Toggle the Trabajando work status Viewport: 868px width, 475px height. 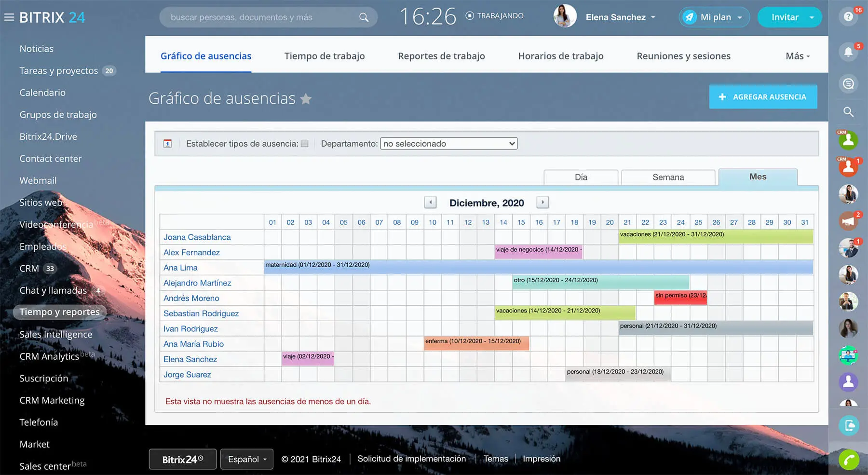pos(495,16)
